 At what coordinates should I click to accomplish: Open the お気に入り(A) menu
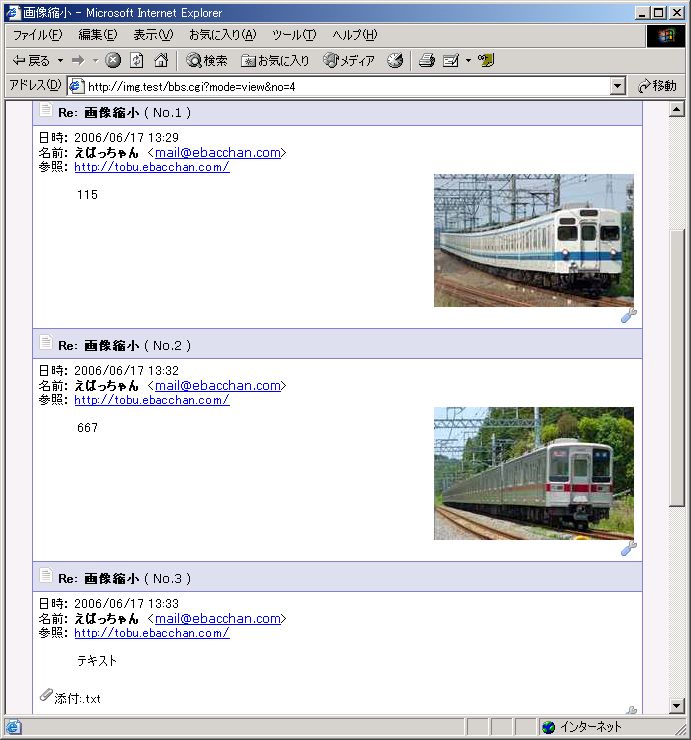point(222,35)
